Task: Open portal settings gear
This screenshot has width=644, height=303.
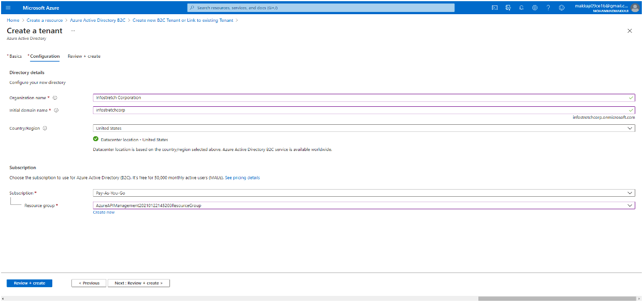Action: click(534, 8)
